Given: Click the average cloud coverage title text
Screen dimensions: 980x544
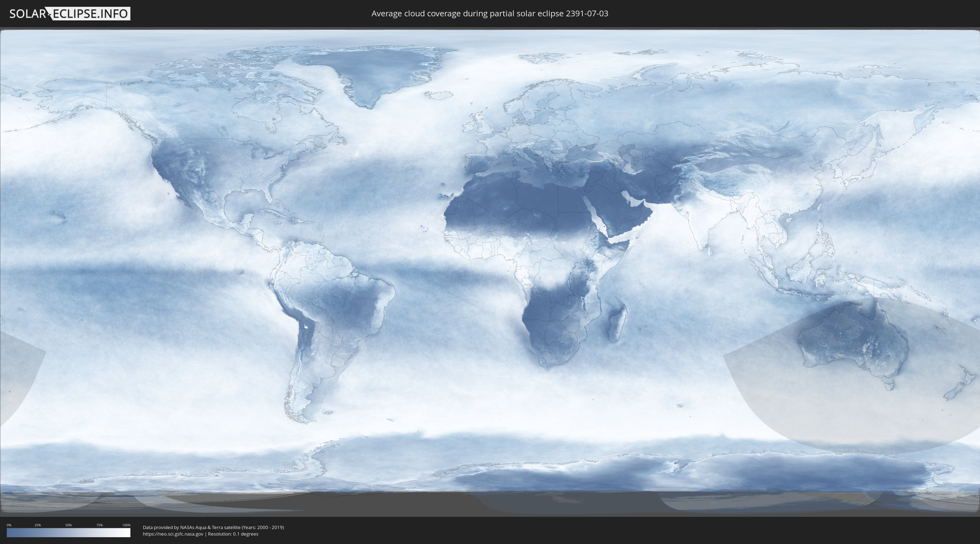Looking at the screenshot, I should coord(490,14).
